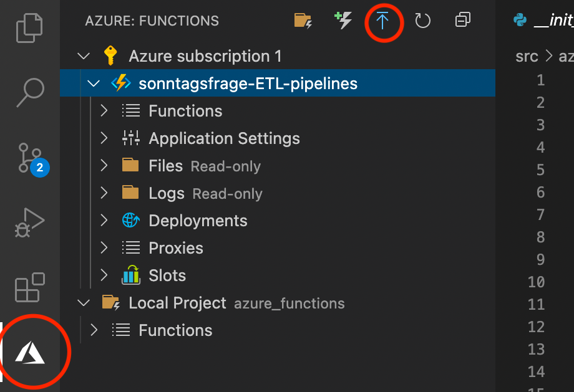
Task: Select the Proxies tree item
Action: click(x=175, y=248)
